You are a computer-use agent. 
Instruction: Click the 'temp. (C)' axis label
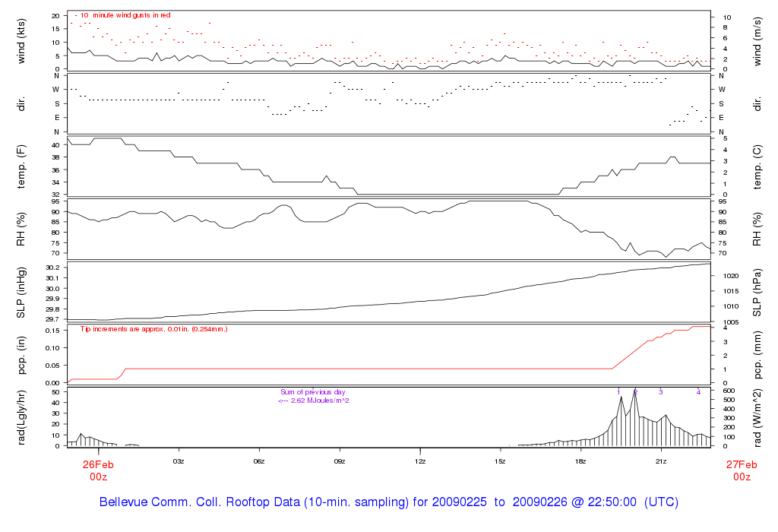tap(757, 166)
